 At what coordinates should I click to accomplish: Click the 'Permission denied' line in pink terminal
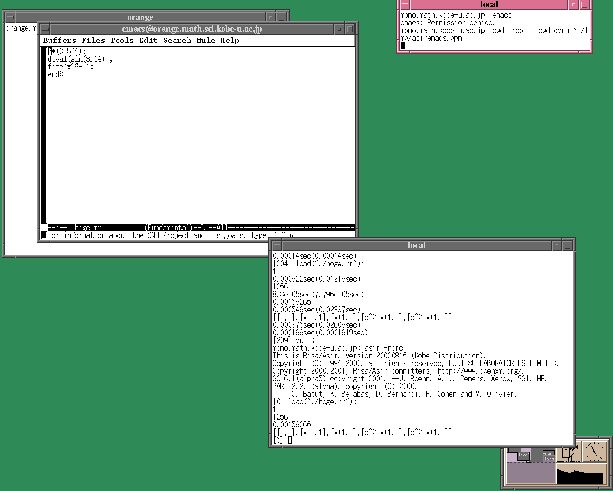click(x=448, y=23)
